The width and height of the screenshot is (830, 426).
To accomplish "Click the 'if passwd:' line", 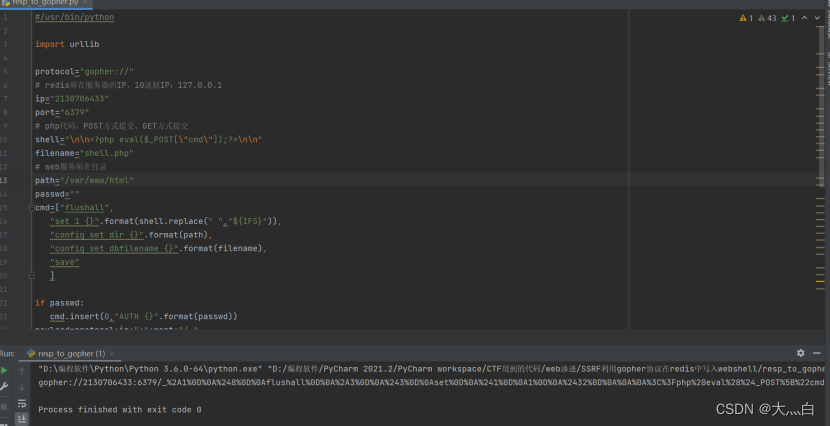I will (60, 303).
